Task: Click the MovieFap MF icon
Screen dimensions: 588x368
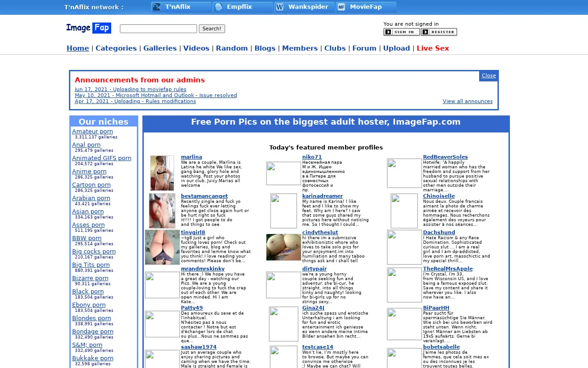Action: 341,7
